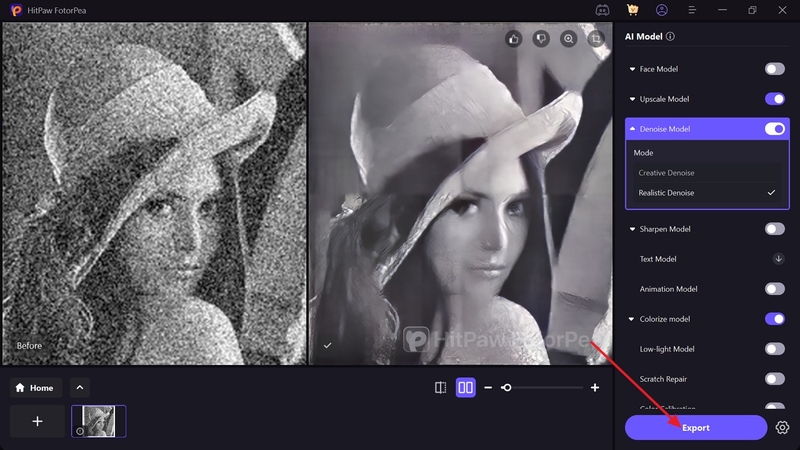Expand the Sharpen Model section arrow
Image resolution: width=800 pixels, height=450 pixels.
pos(632,229)
